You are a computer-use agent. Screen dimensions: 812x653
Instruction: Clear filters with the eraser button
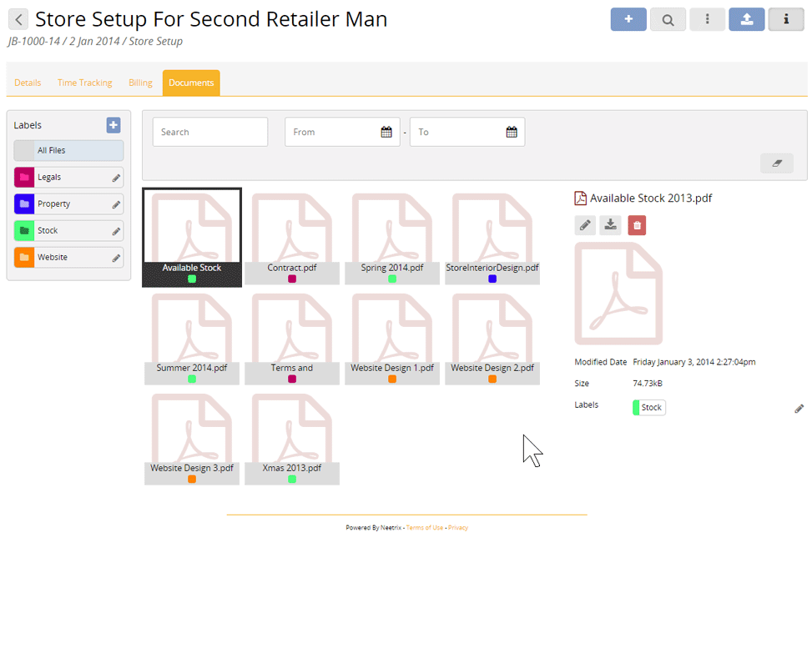point(776,163)
